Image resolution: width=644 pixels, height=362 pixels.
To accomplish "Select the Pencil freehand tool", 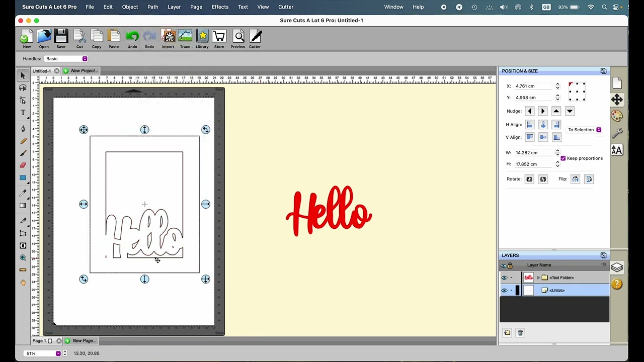I will 23,141.
